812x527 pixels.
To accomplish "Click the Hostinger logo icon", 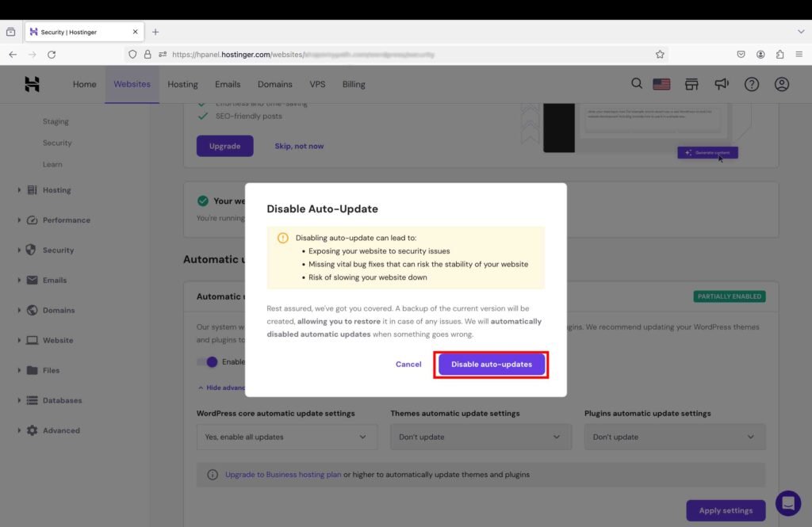I will (32, 84).
